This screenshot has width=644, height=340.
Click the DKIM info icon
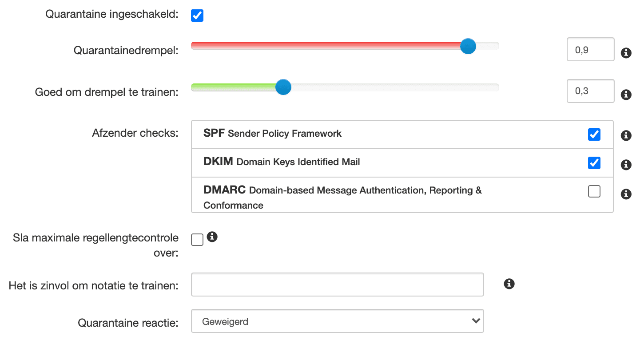coord(626,165)
